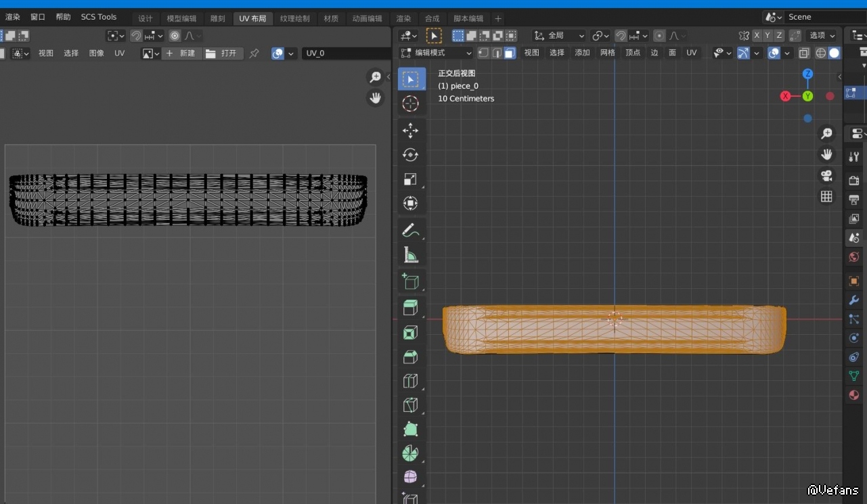867x504 pixels.
Task: Switch to the 纹理绘制 workspace tab
Action: point(295,18)
